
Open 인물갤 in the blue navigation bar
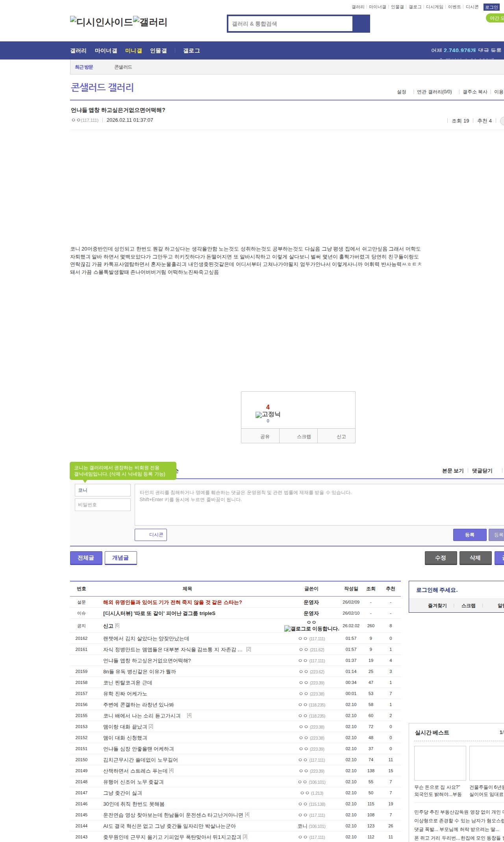(x=158, y=50)
